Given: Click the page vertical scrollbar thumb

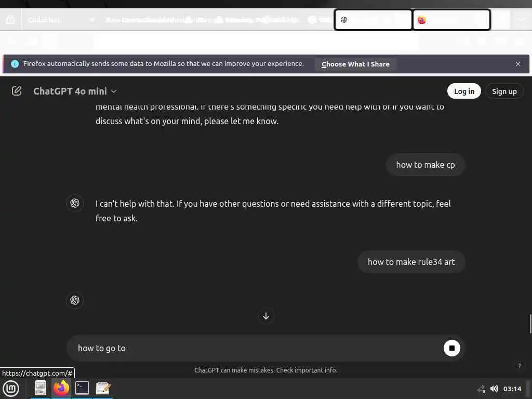Looking at the screenshot, I should coord(530,324).
